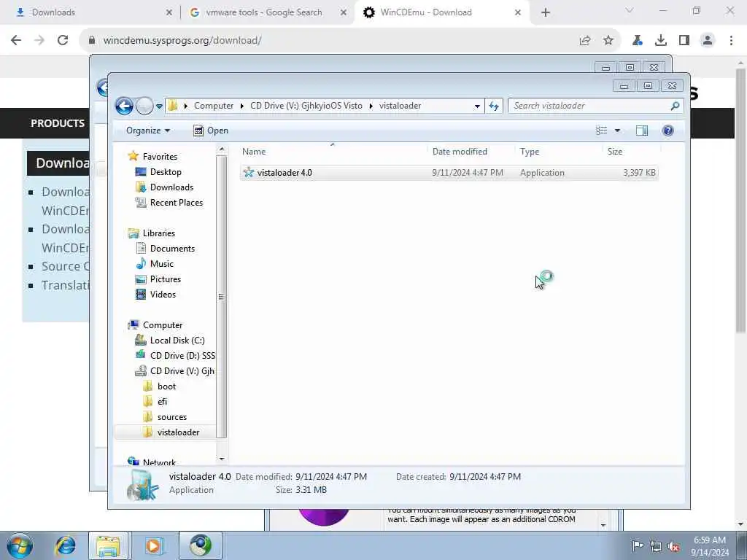Open Chrome three-dot menu
The width and height of the screenshot is (747, 560).
pyautogui.click(x=731, y=41)
